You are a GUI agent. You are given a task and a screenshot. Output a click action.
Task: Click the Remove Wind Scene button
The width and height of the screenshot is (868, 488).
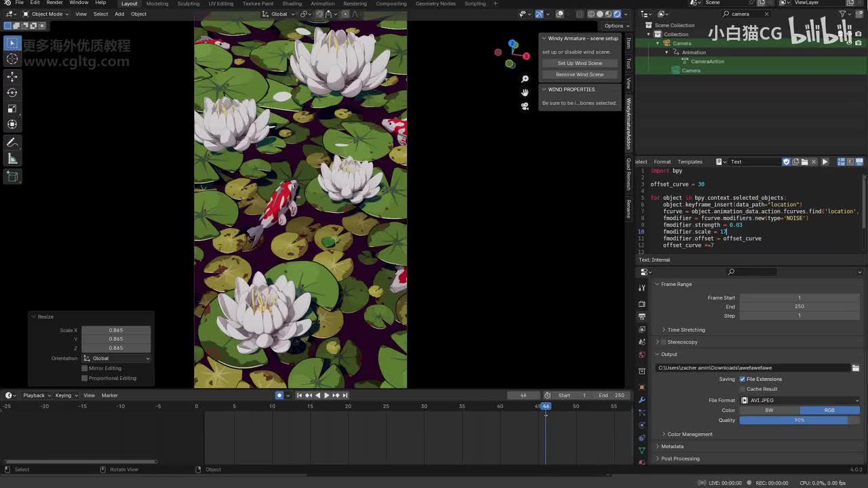pyautogui.click(x=580, y=75)
